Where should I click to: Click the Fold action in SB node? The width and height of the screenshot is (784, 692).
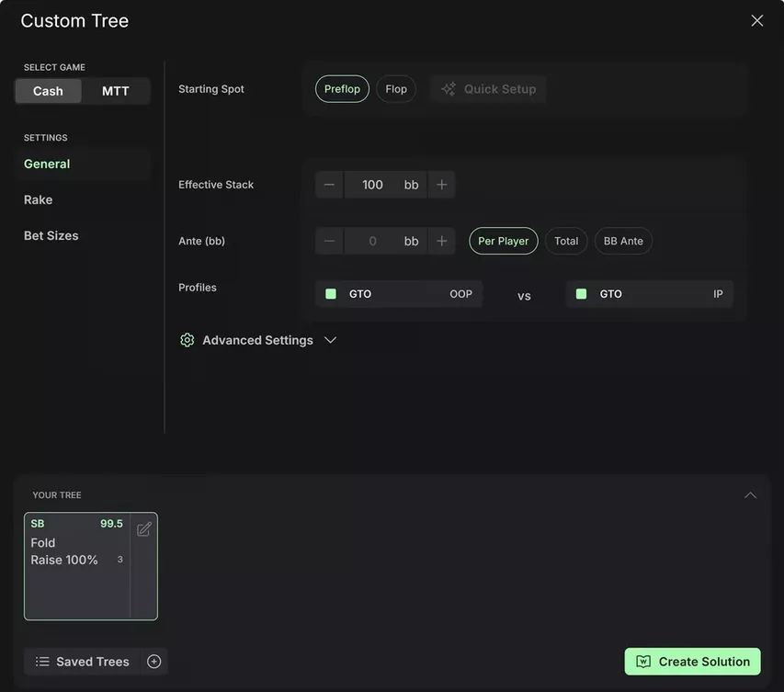coord(43,543)
